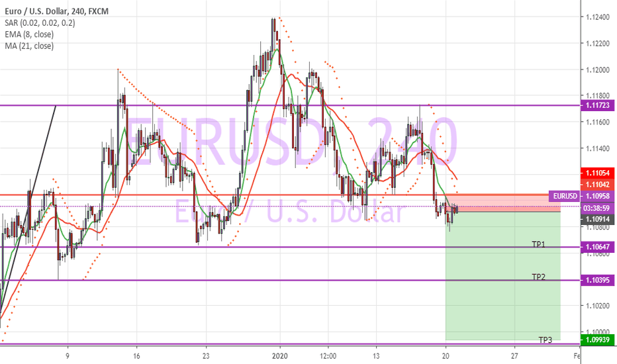617x364 pixels.
Task: Select the purple 1.11723 price label
Action: point(596,105)
